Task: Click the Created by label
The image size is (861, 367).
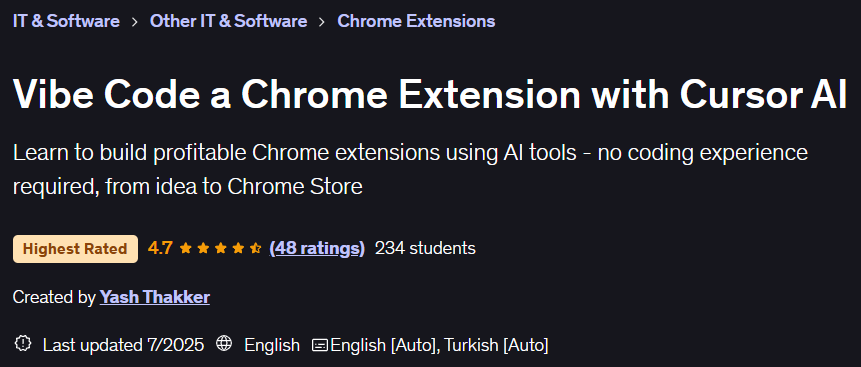Action: (x=54, y=297)
